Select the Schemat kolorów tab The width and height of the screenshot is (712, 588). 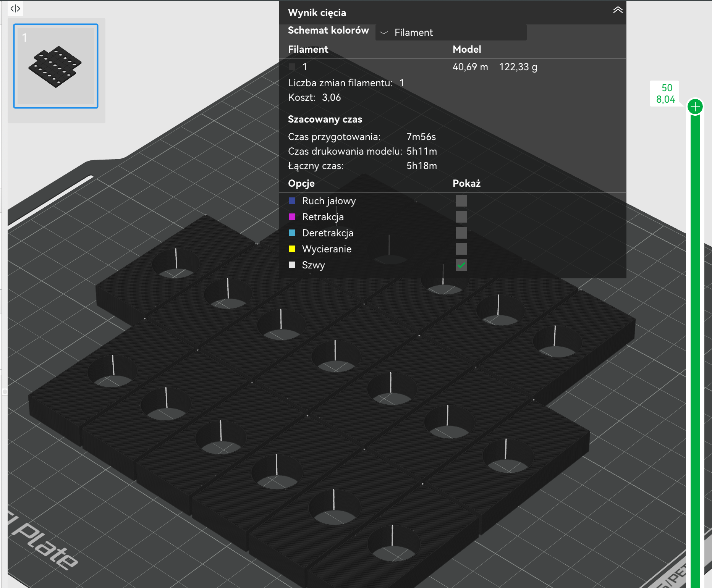(328, 30)
